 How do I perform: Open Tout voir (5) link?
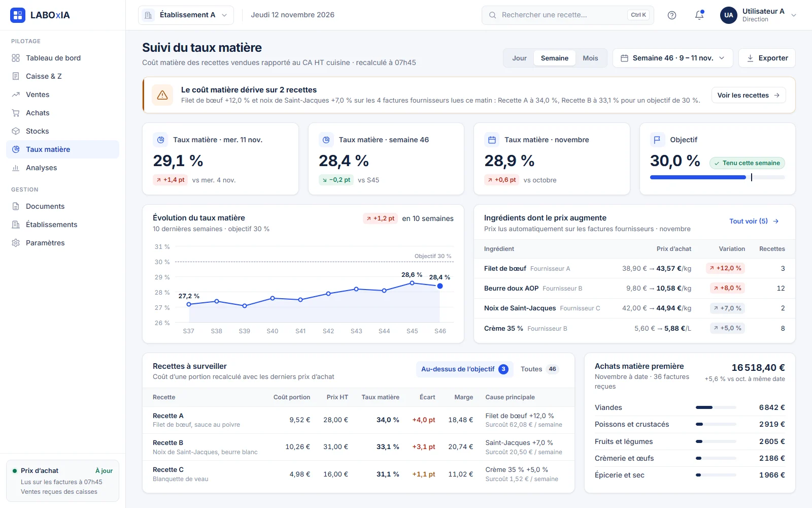(x=754, y=221)
